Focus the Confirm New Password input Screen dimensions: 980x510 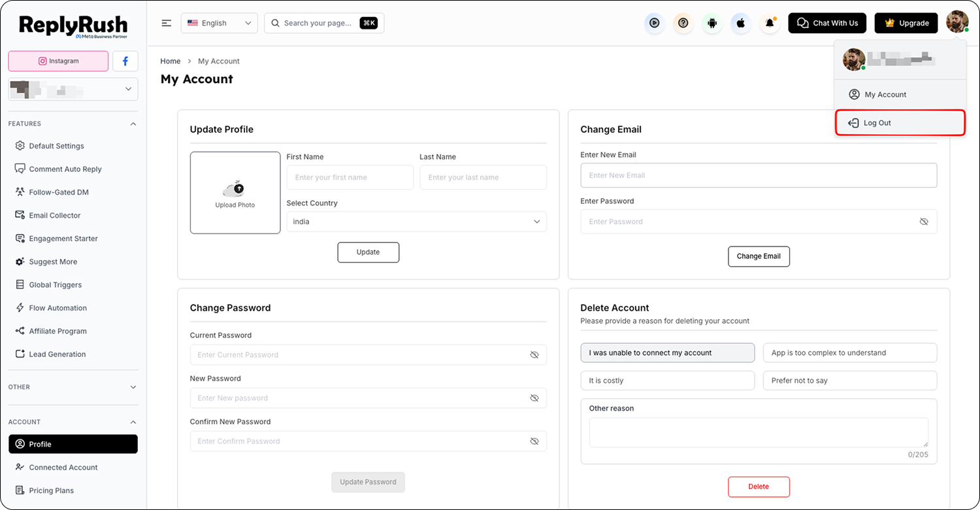pyautogui.click(x=368, y=441)
